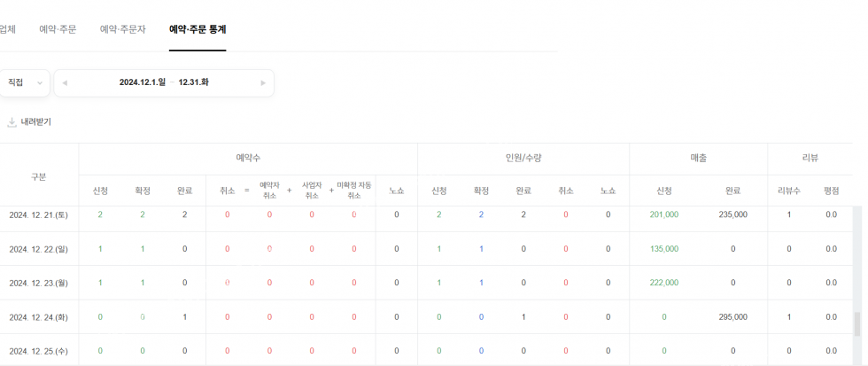The width and height of the screenshot is (868, 366).
Task: Select the 예약·주문 통계 tab
Action: click(x=198, y=29)
